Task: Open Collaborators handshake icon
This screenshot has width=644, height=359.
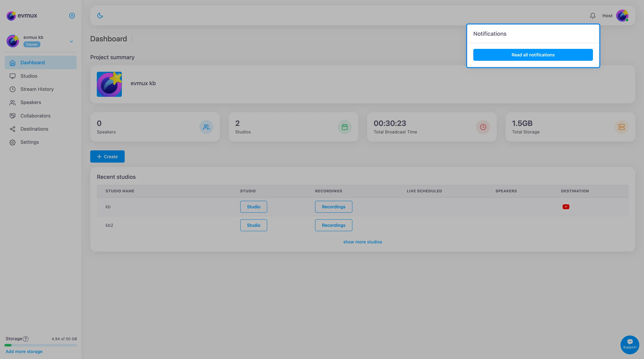Action: 13,116
